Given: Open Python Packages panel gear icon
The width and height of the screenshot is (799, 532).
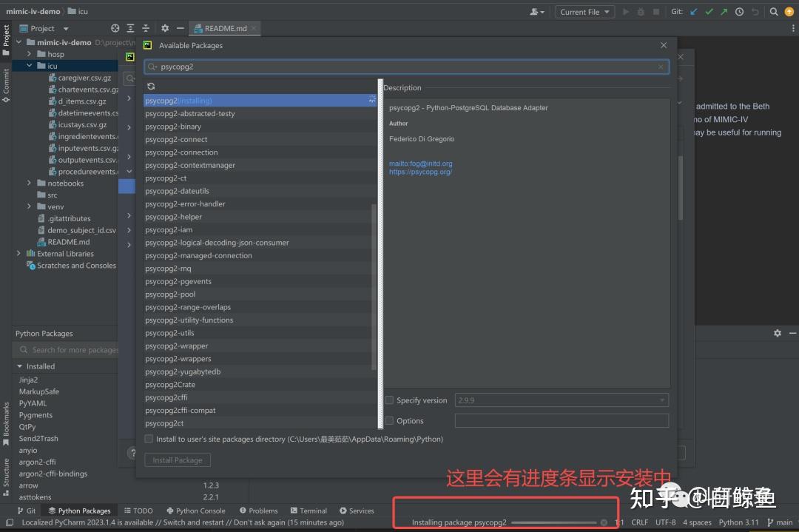Looking at the screenshot, I should [778, 333].
